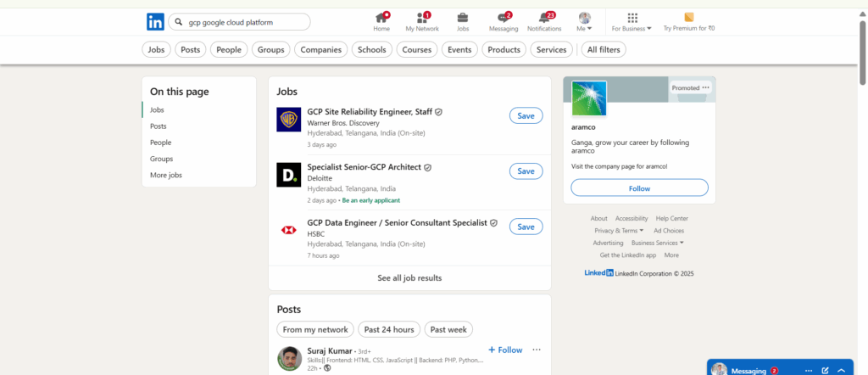
Task: Filter results by Schools
Action: pos(371,50)
